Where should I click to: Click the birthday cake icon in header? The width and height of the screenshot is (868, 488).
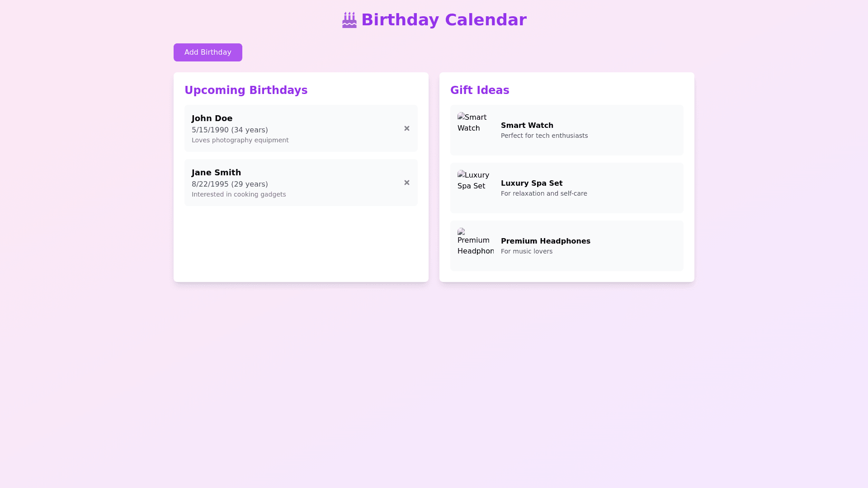point(349,20)
